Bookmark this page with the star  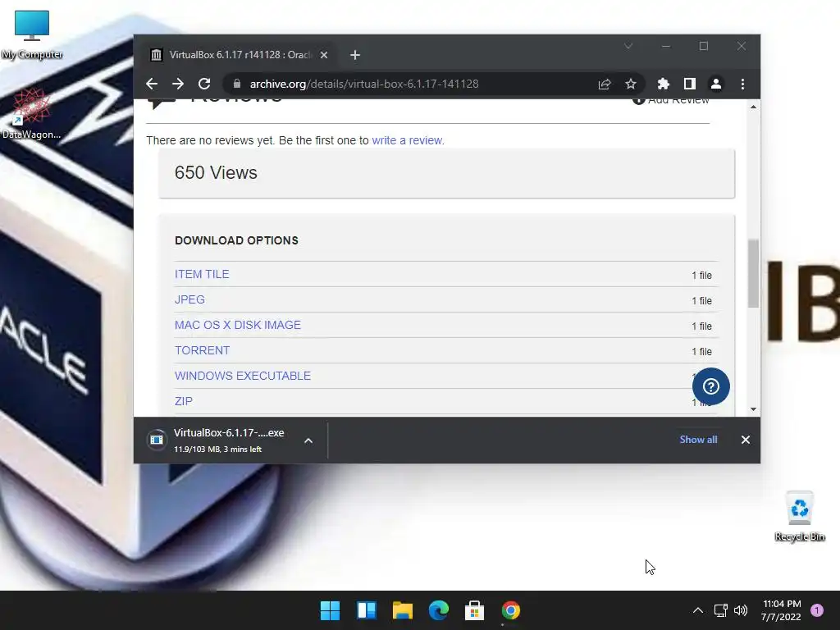click(x=631, y=84)
